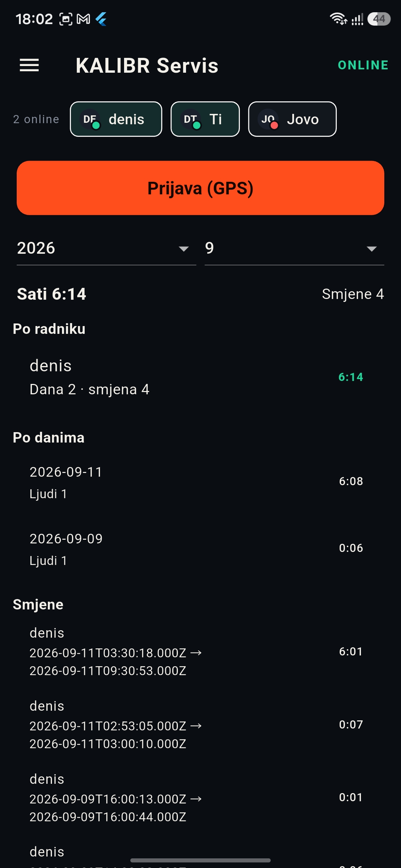The height and width of the screenshot is (868, 401).
Task: Select the Jovo user chip
Action: [x=292, y=119]
